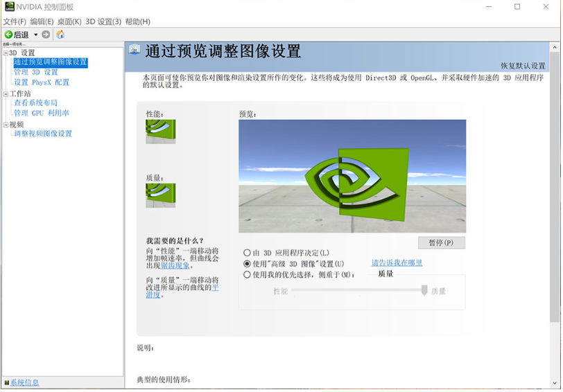Collapse the 工作站 tree node

[x=6, y=93]
